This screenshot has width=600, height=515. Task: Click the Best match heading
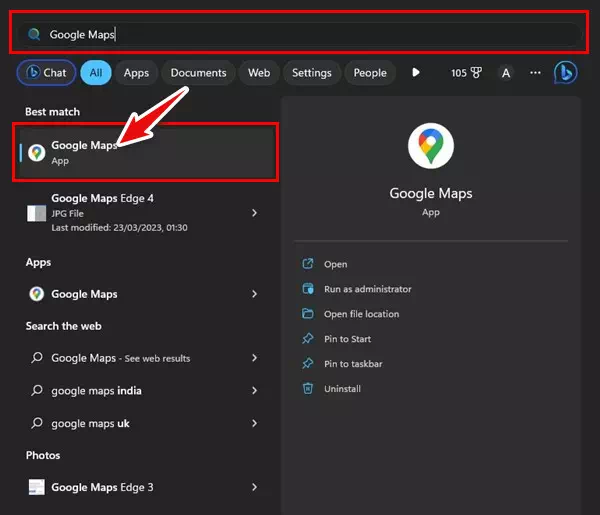[52, 112]
